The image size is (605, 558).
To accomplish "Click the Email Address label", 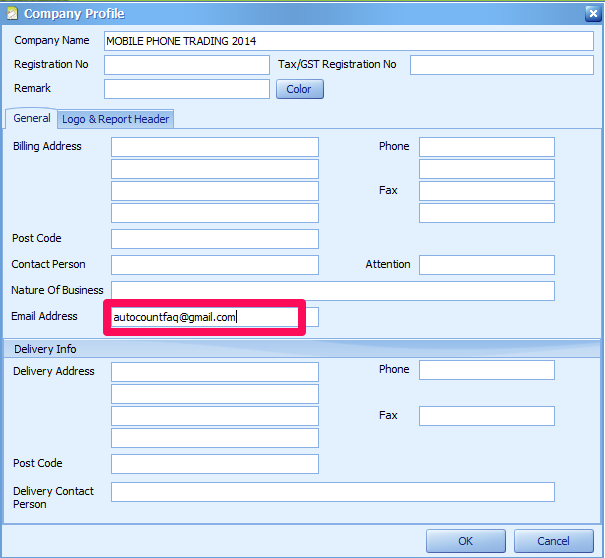I will tap(44, 316).
